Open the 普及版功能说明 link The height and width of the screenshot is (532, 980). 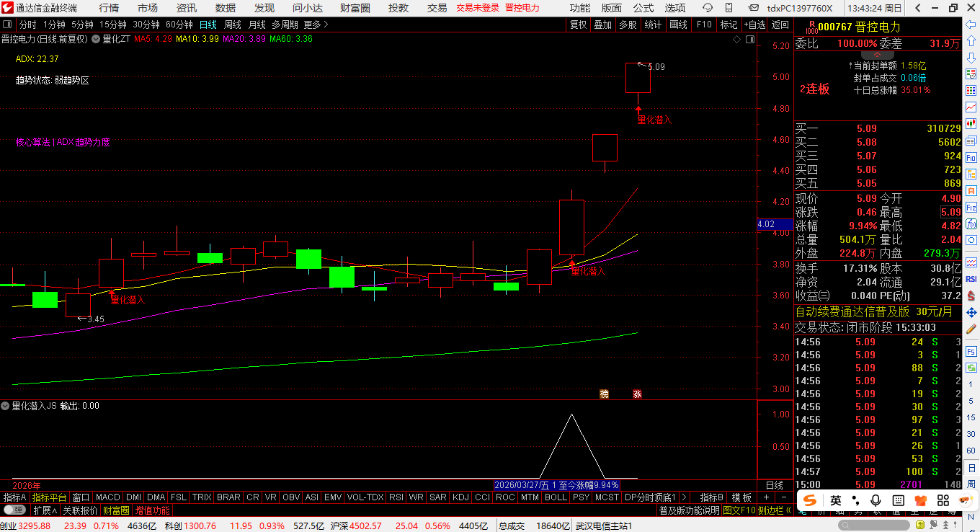(689, 510)
